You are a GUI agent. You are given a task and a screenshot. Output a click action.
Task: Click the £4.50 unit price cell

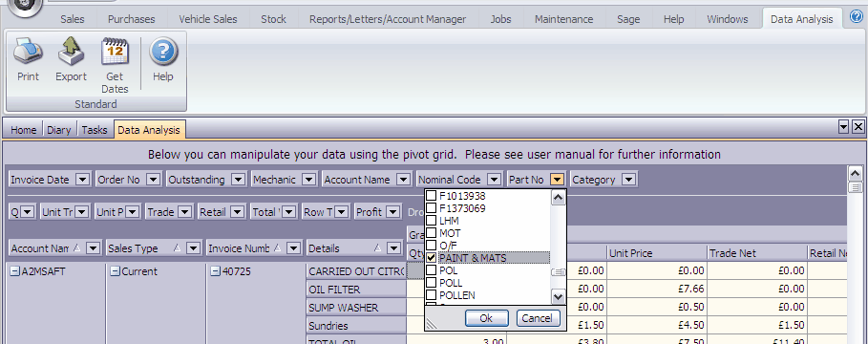[657, 325]
